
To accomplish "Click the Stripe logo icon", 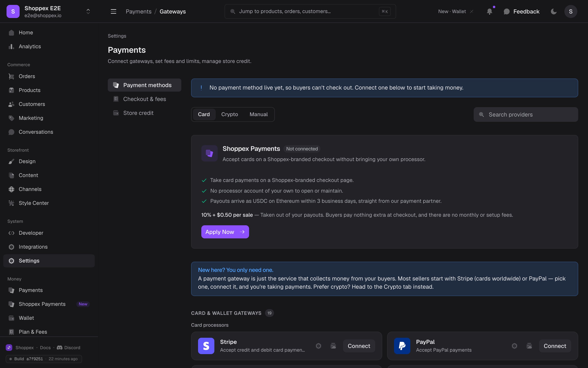I will 206,346.
